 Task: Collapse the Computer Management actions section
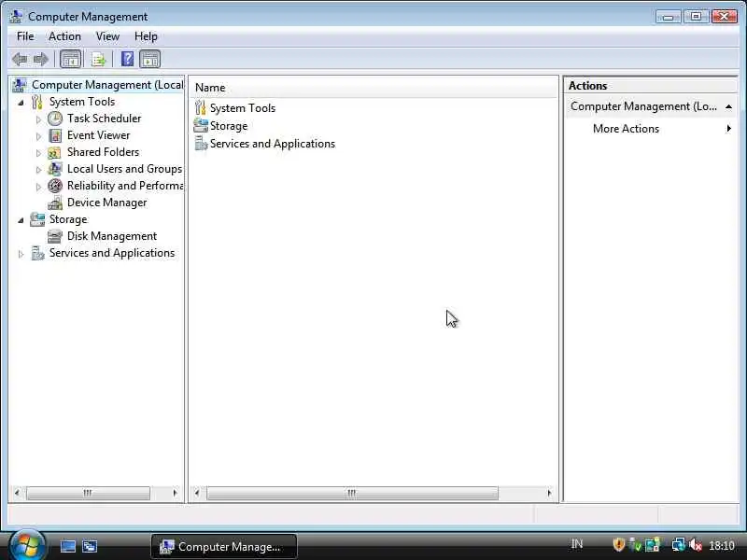tap(728, 106)
